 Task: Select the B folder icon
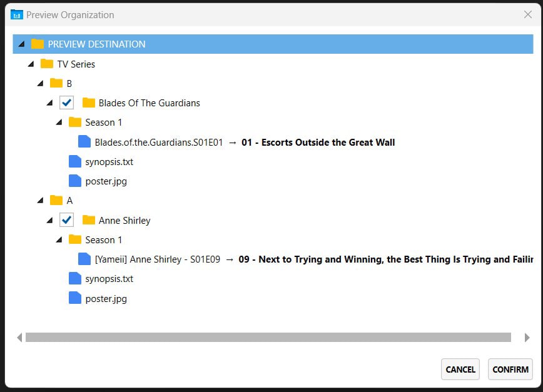point(56,83)
